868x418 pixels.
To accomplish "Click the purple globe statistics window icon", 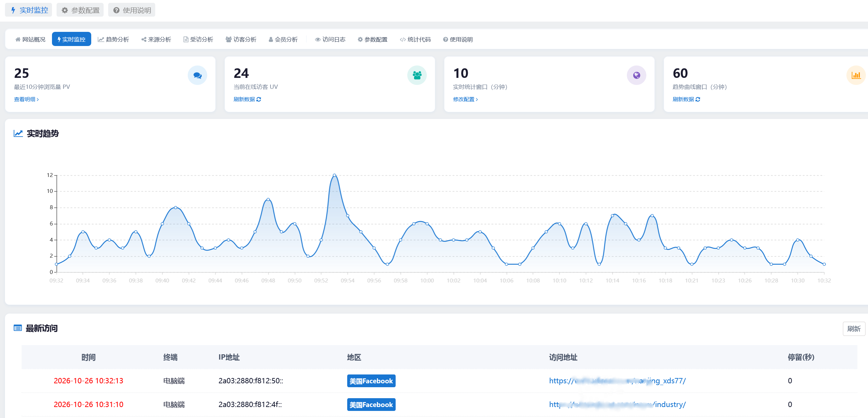I will (x=636, y=75).
